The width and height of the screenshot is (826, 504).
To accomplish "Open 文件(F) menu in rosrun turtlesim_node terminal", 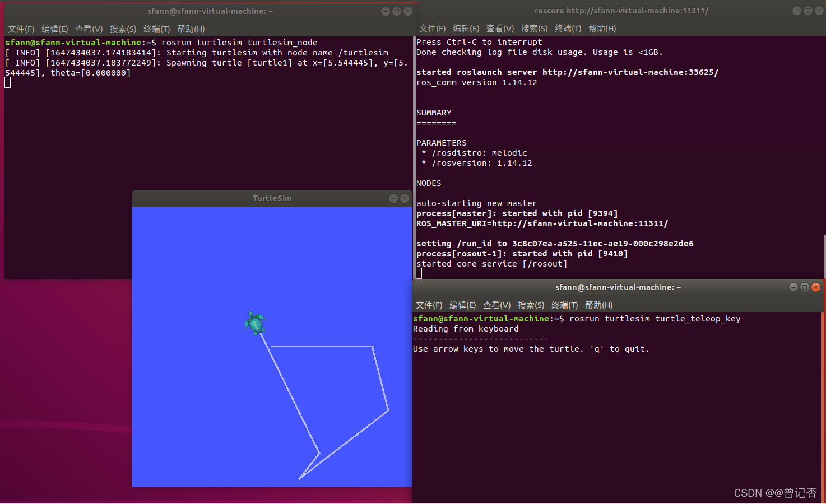I will (x=21, y=29).
